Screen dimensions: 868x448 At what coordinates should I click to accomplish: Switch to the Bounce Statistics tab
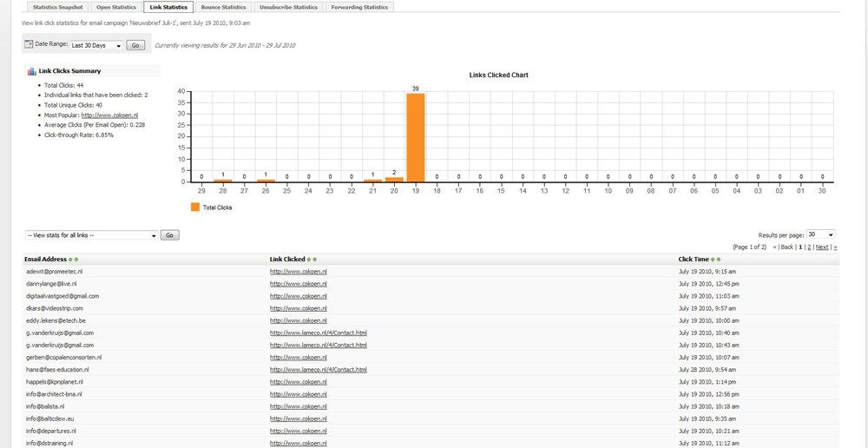pyautogui.click(x=223, y=7)
